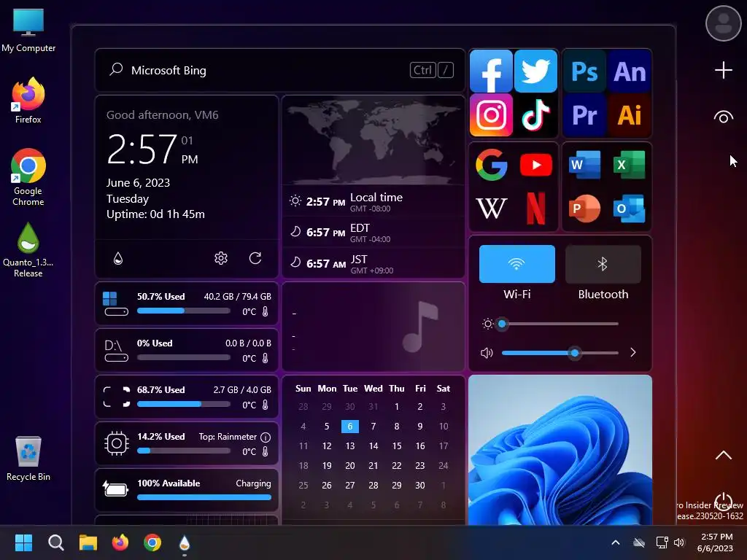Expand audio options with the right chevron
This screenshot has height=560, width=747.
[x=633, y=352]
